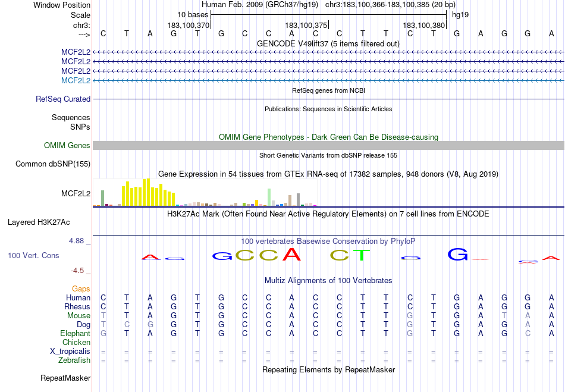Open the RefSeq Curated track label
Image resolution: width=565 pixels, height=392 pixels.
pos(63,99)
